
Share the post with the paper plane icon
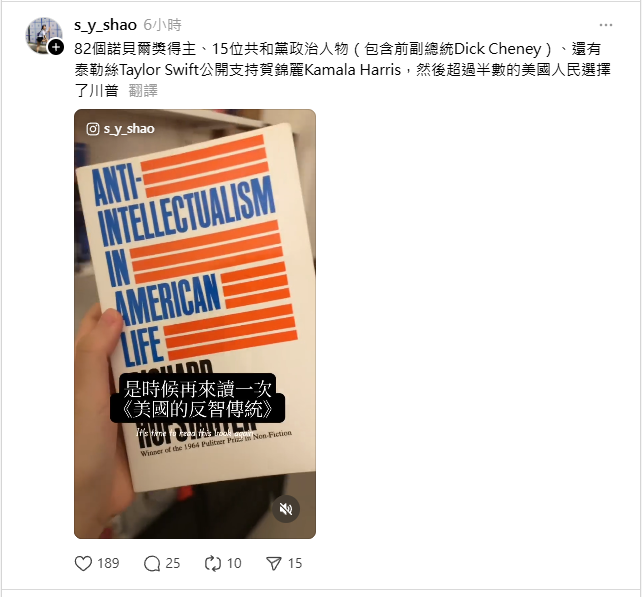pos(274,563)
